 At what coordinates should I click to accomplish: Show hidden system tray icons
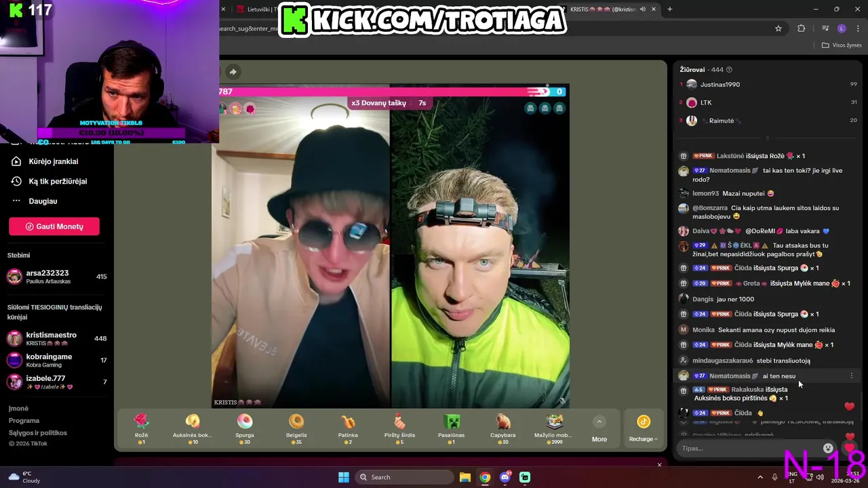[x=759, y=477]
